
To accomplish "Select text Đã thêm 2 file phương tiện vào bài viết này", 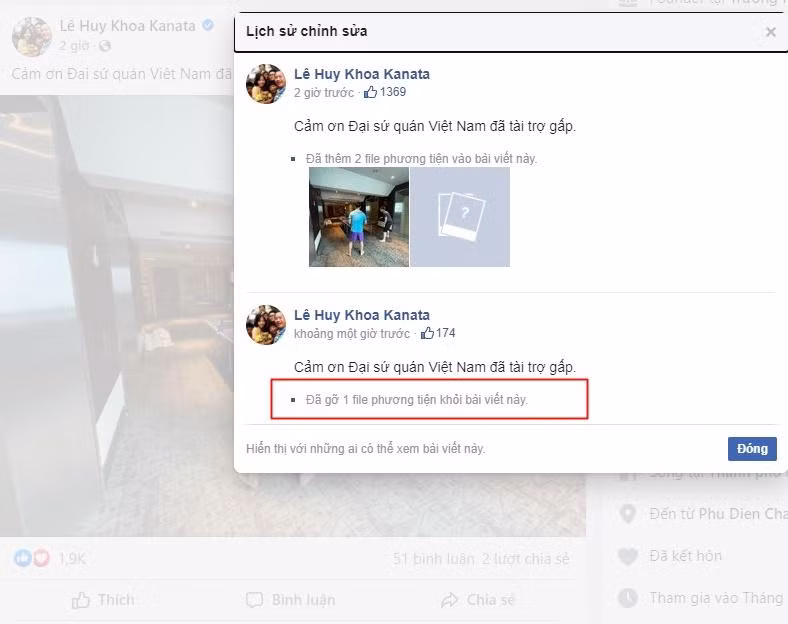I will click(421, 159).
